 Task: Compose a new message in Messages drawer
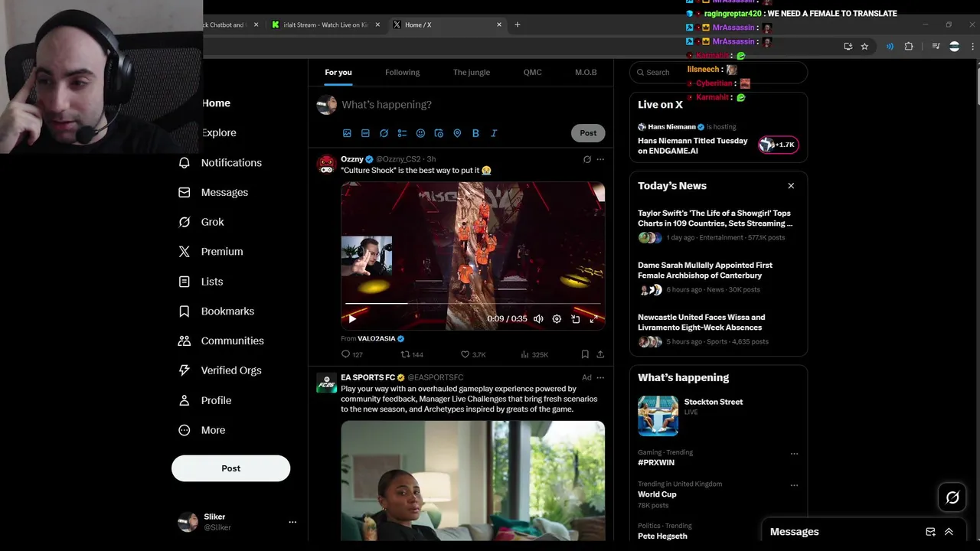click(930, 532)
